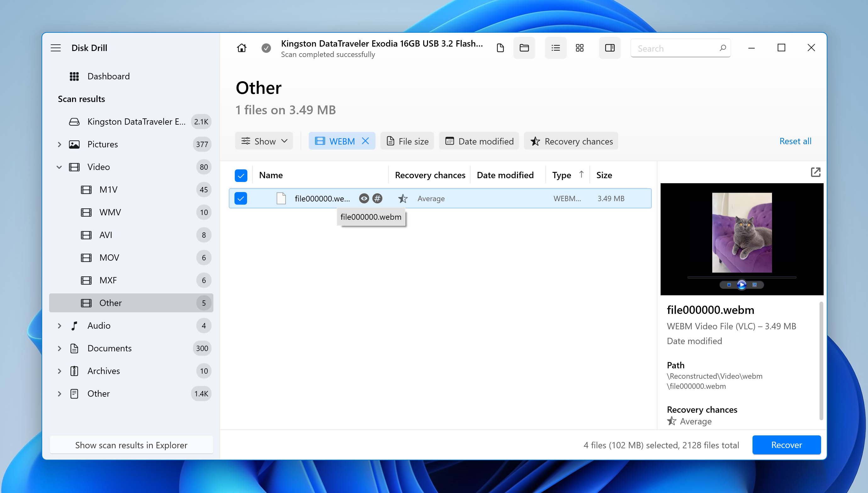Click the verified/checkmark status icon
The image size is (868, 493).
pos(266,48)
